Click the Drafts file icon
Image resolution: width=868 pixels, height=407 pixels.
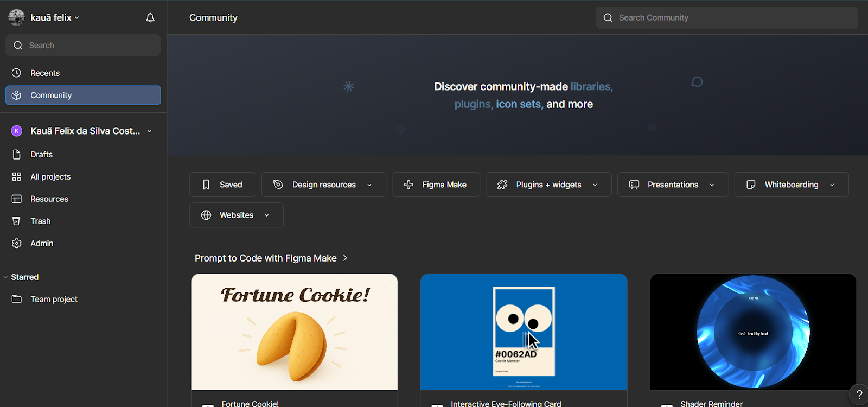(x=17, y=154)
